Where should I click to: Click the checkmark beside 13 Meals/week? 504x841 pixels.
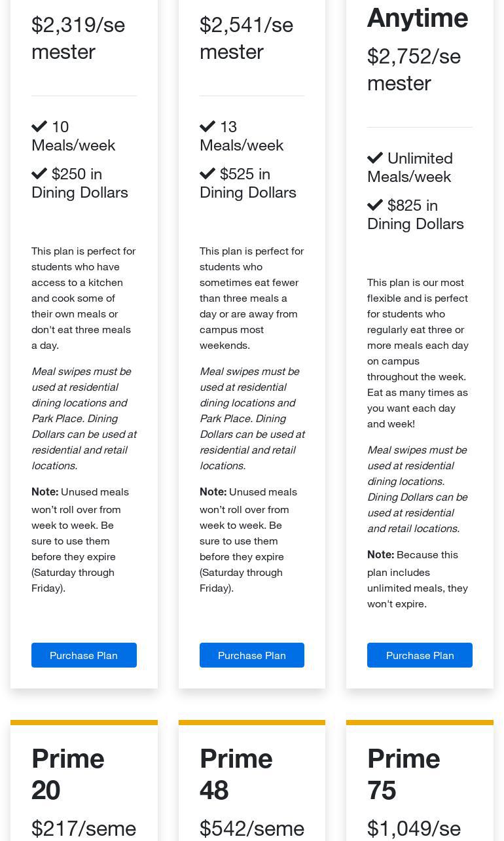(207, 126)
